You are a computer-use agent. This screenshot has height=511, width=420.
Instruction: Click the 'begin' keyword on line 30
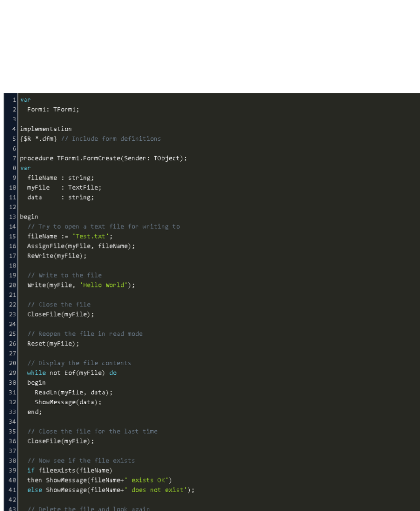(x=36, y=383)
